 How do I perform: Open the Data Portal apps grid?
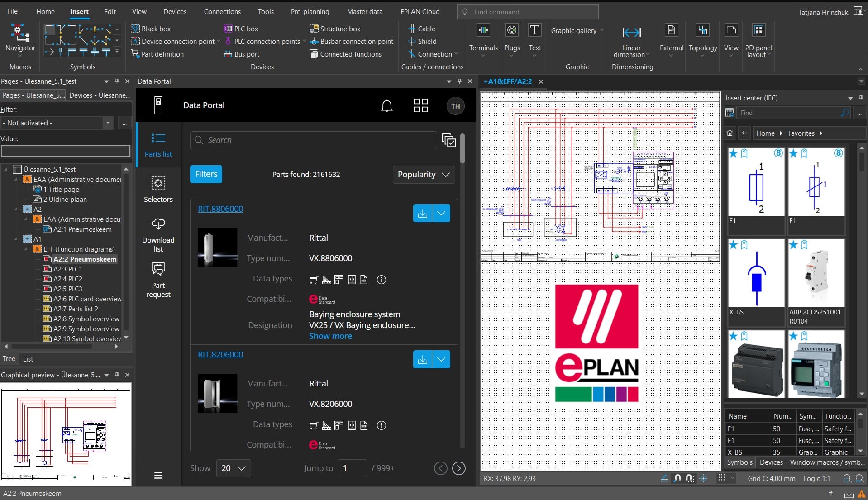420,105
